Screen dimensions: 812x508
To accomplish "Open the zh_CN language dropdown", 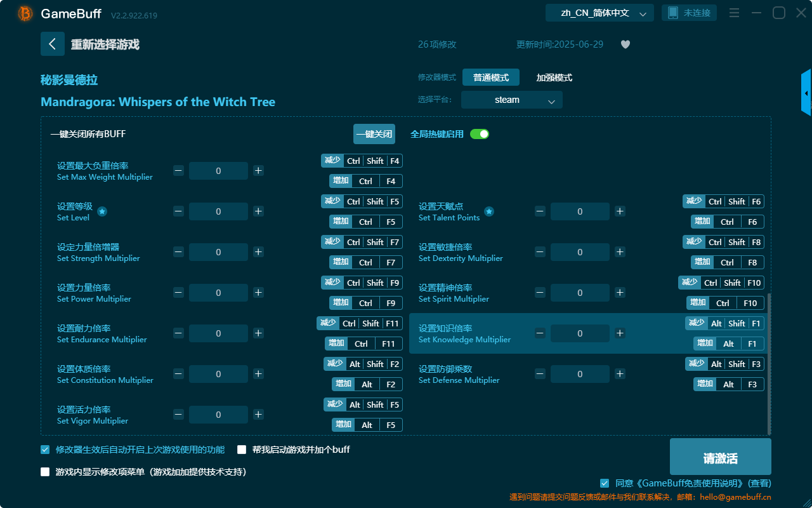I will (599, 13).
